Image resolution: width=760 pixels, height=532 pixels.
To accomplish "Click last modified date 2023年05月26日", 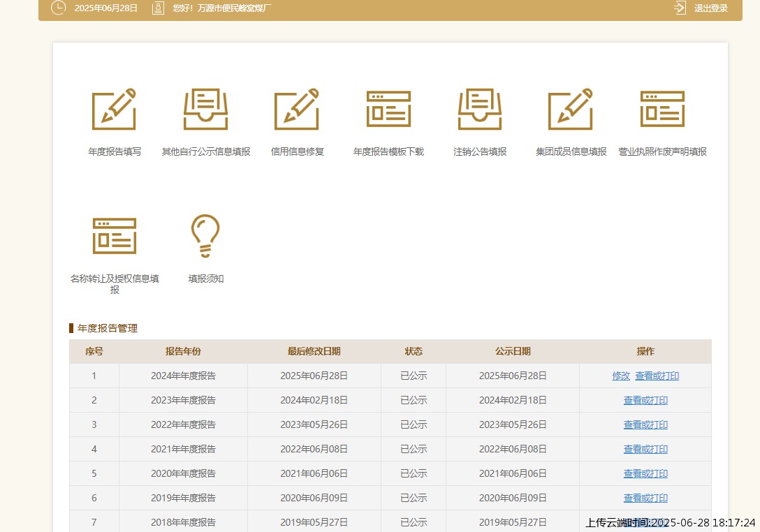I will click(x=314, y=425).
